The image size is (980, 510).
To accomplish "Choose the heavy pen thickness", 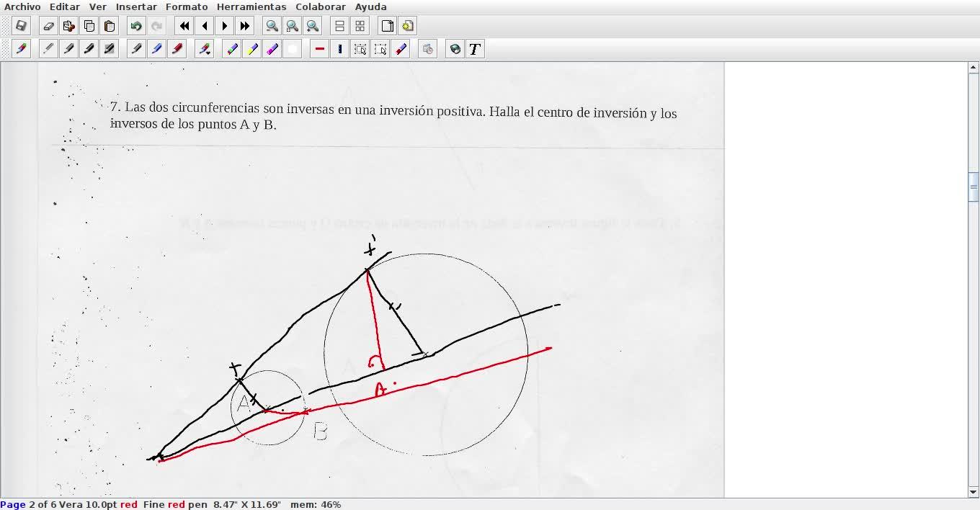I will point(89,49).
